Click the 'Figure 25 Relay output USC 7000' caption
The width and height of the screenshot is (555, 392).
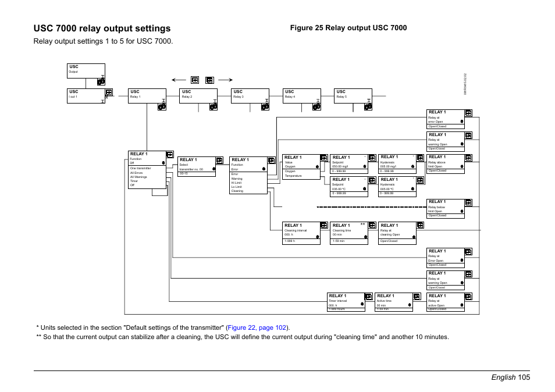pos(348,28)
